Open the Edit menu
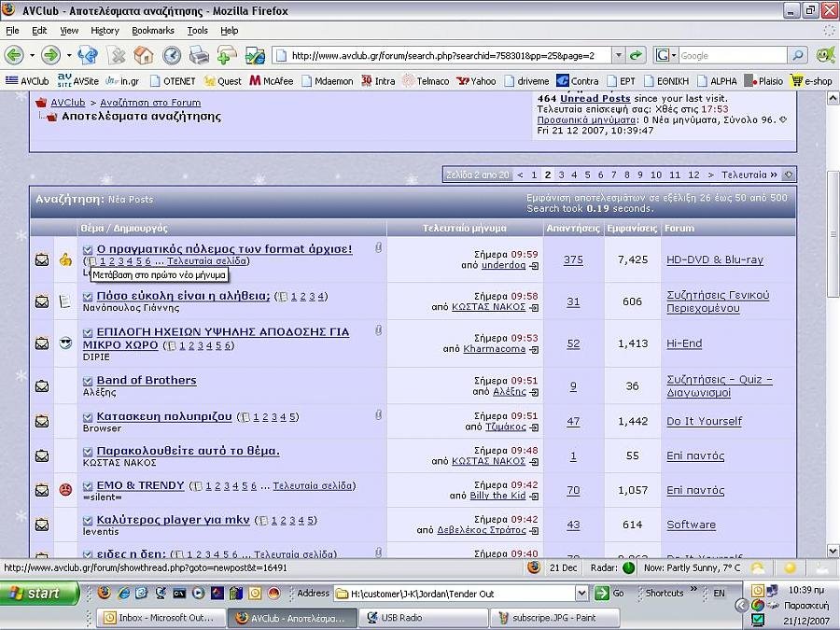 pyautogui.click(x=39, y=31)
